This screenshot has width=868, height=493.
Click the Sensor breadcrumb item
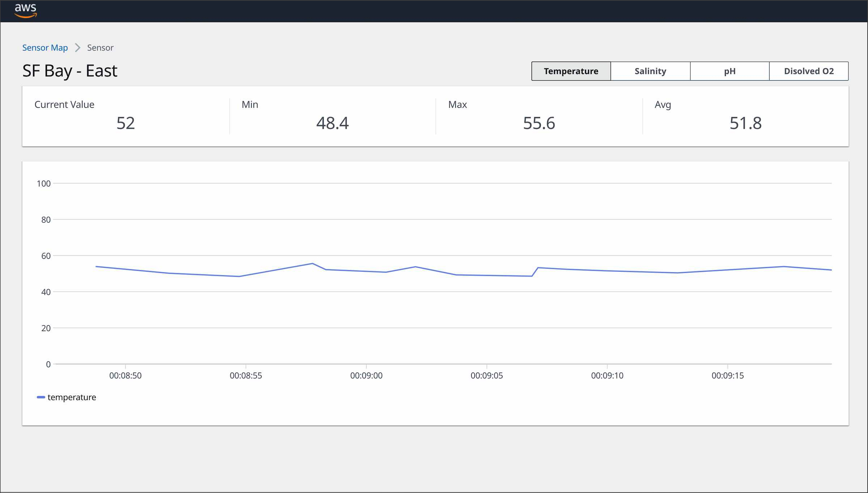point(100,48)
